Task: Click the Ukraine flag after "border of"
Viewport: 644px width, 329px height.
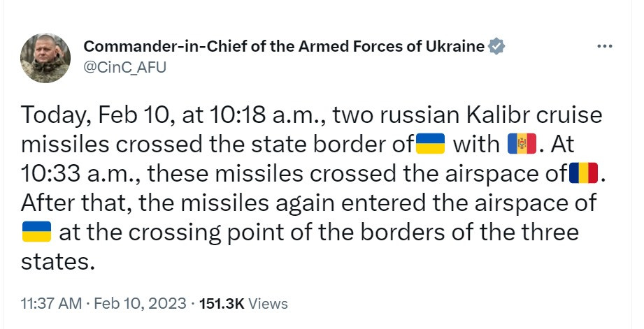Action: coord(431,145)
